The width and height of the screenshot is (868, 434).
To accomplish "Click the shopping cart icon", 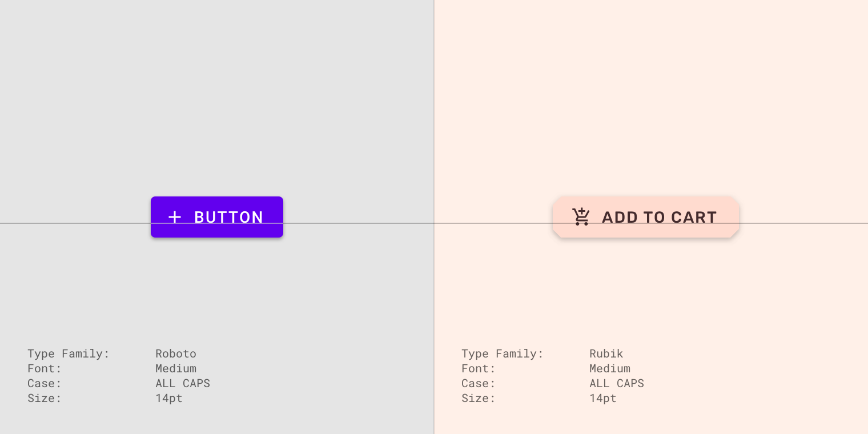I will click(x=581, y=217).
